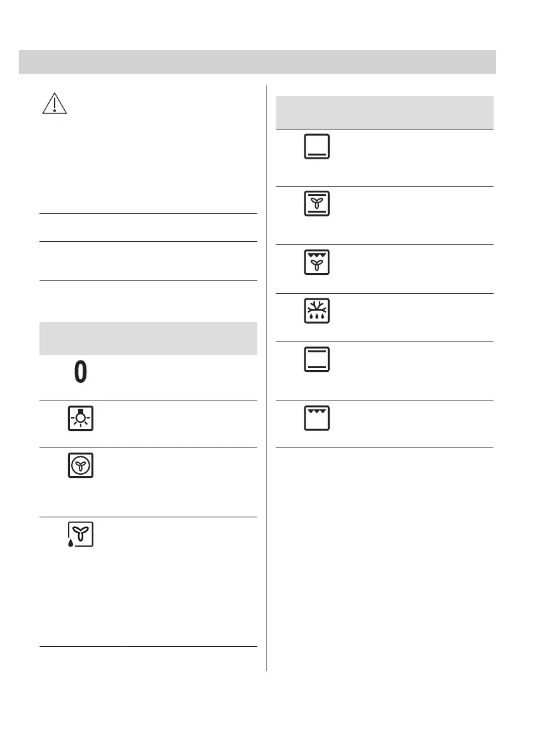The height and width of the screenshot is (756, 533).
Task: Choose the fan with water drop icon
Action: pyautogui.click(x=80, y=535)
